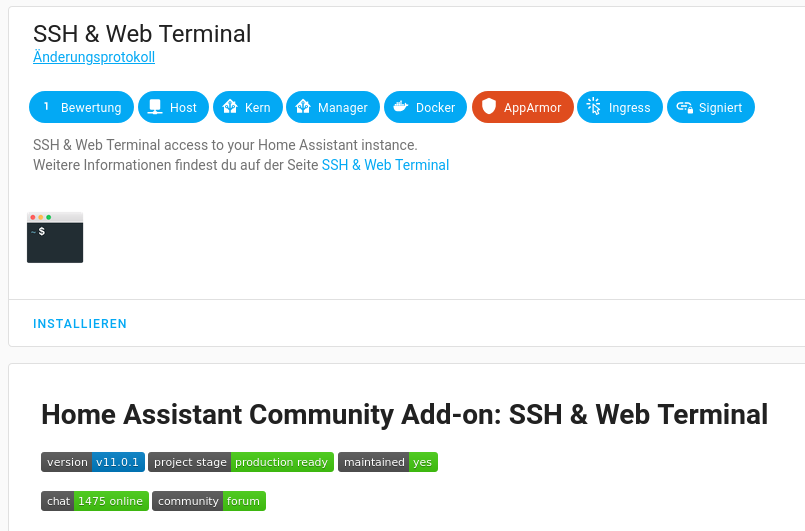Click the orange AppArmor shield icon

[x=489, y=107]
